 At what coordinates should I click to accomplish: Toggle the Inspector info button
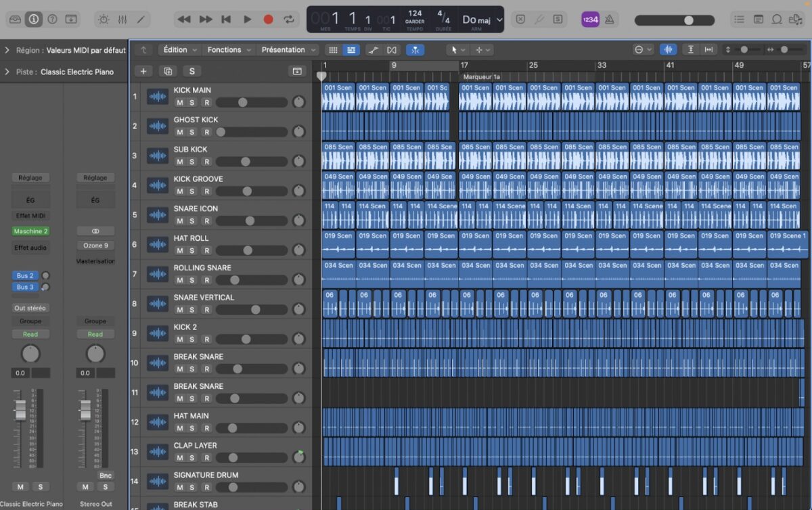pyautogui.click(x=33, y=20)
